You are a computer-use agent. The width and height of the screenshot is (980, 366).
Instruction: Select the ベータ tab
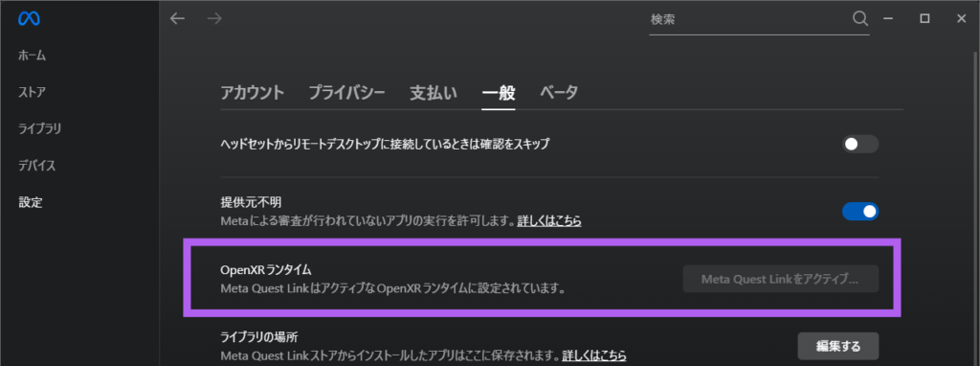(x=559, y=93)
